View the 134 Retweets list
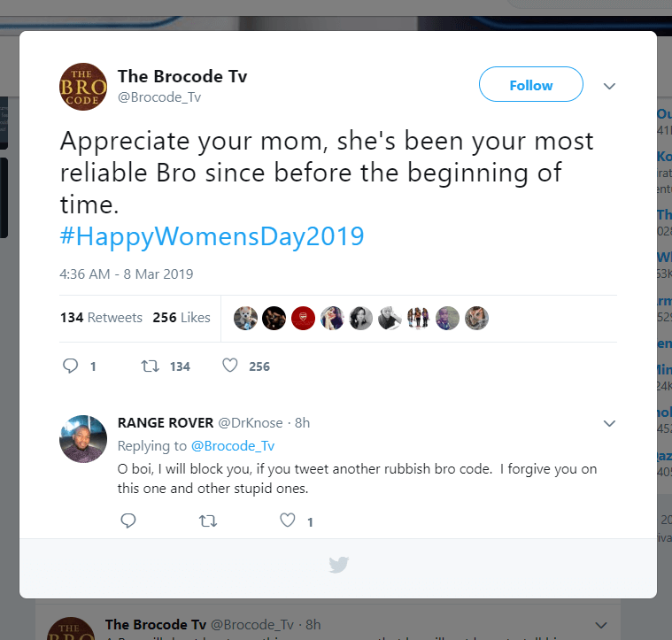The height and width of the screenshot is (640, 672). (x=101, y=318)
